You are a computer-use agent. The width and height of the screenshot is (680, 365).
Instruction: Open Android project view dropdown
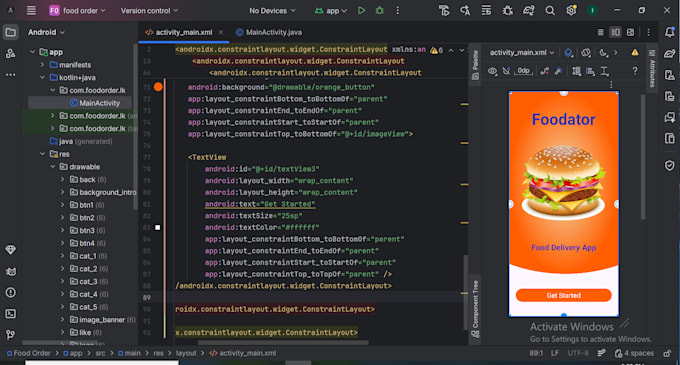46,32
